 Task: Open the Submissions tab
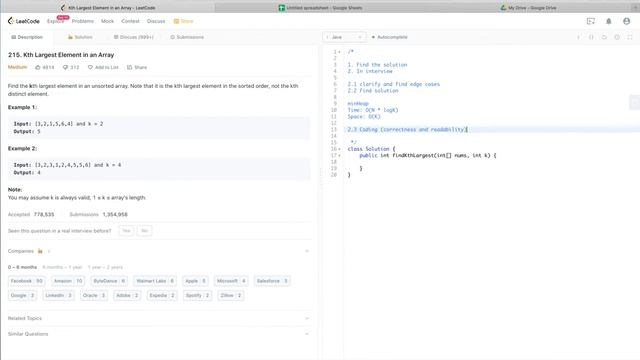187,37
